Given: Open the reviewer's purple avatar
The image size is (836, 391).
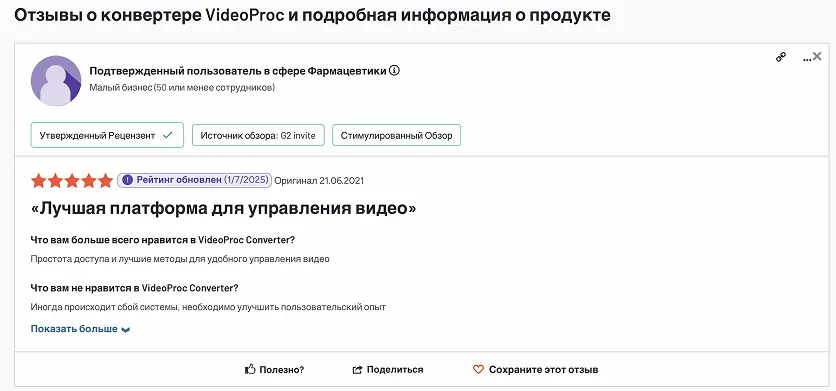Looking at the screenshot, I should click(56, 81).
